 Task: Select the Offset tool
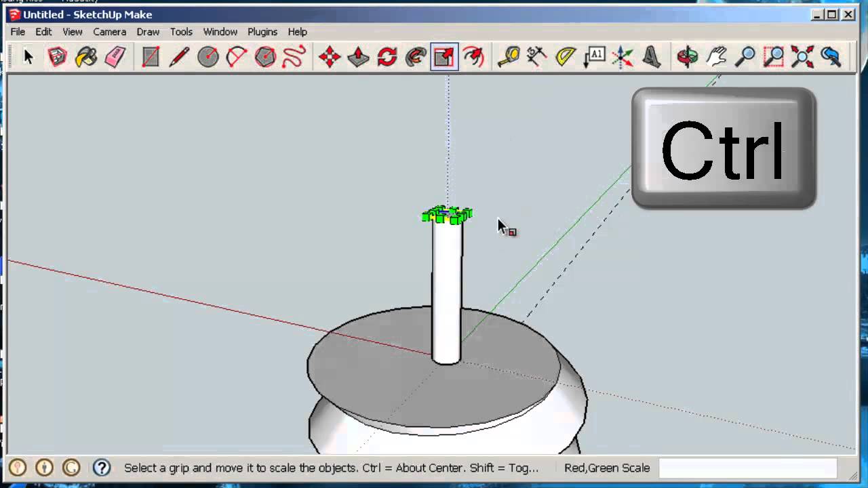(474, 57)
